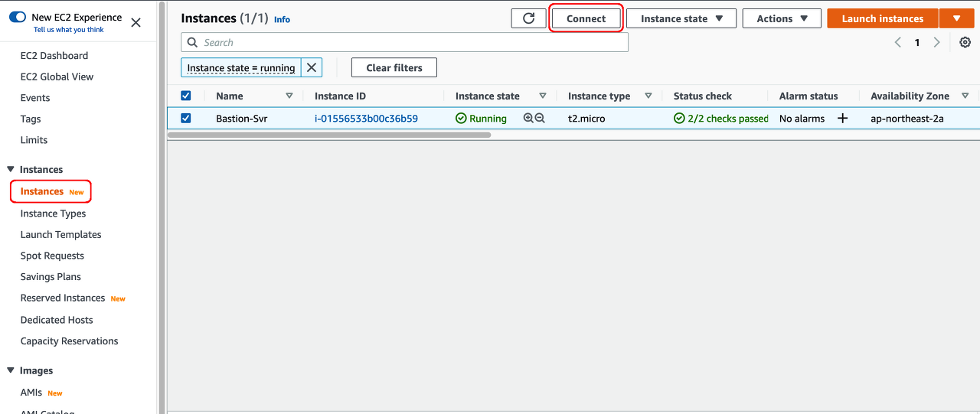
Task: Remove the Instance state = running filter
Action: pyautogui.click(x=312, y=67)
